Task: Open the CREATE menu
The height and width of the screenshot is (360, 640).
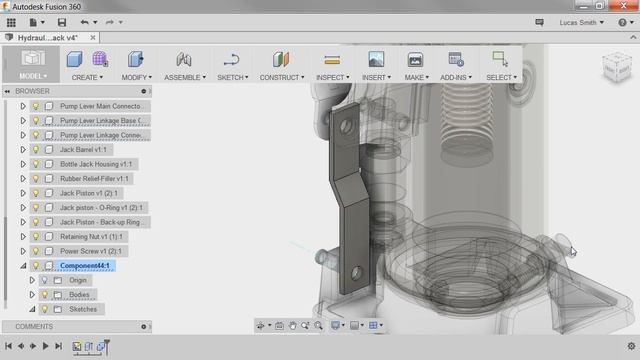Action: (87, 77)
